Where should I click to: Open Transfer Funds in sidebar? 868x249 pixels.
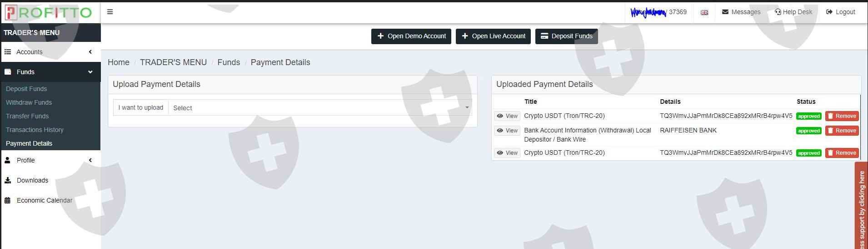coord(27,116)
